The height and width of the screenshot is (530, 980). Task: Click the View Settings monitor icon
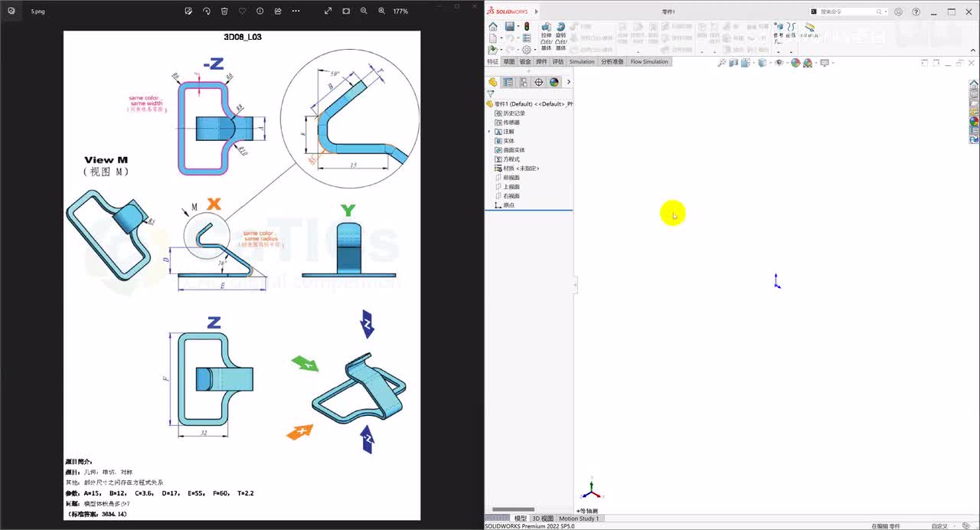(x=825, y=63)
